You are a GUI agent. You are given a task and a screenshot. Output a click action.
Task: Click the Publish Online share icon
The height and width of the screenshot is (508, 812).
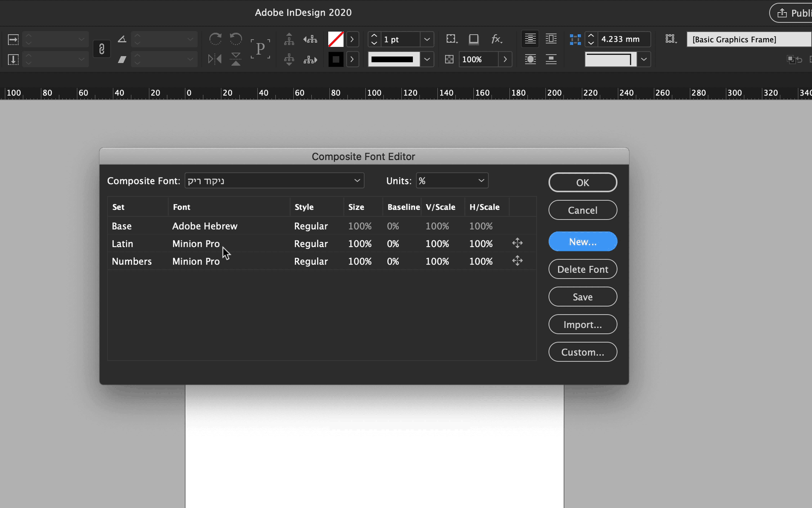782,13
